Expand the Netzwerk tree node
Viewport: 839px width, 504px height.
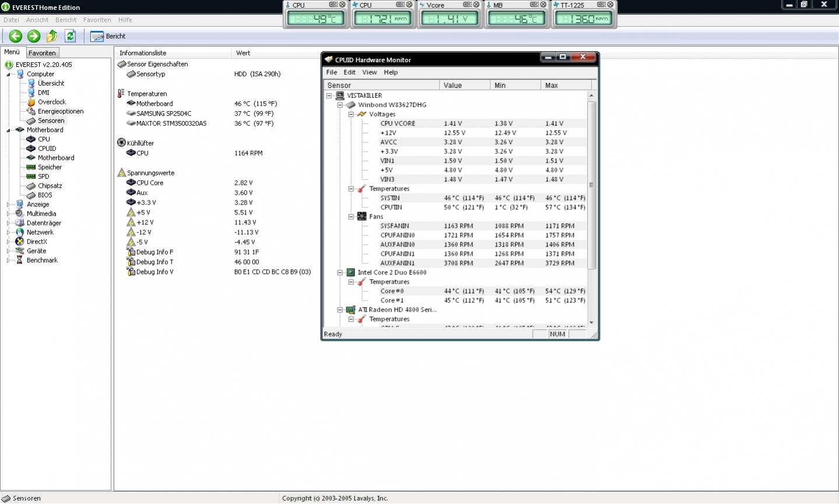[8, 232]
